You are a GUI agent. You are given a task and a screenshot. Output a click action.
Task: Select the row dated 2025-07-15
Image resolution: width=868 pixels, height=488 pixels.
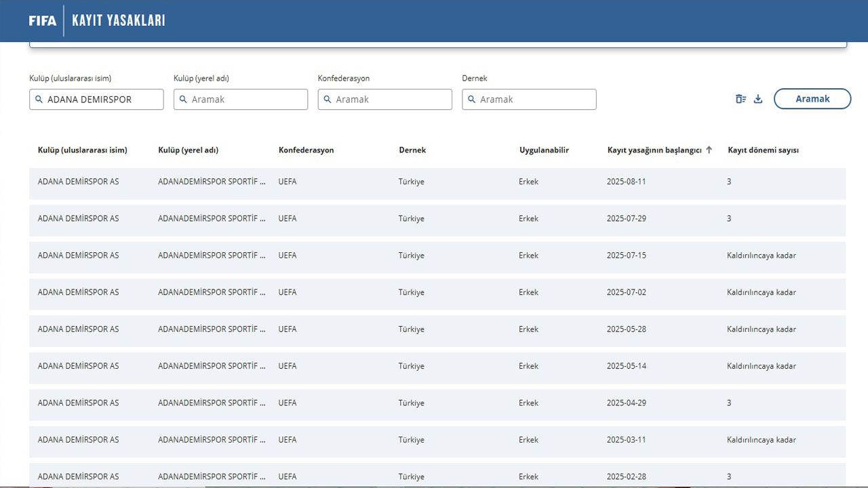coord(437,256)
